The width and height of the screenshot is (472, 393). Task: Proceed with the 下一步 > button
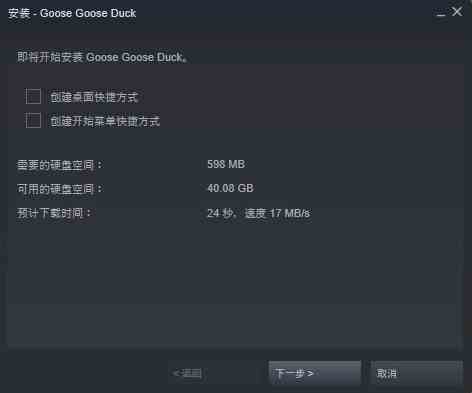point(314,373)
